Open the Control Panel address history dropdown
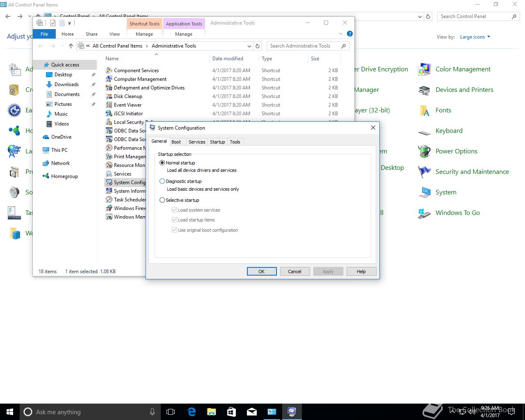The width and height of the screenshot is (525, 420). tap(420, 17)
